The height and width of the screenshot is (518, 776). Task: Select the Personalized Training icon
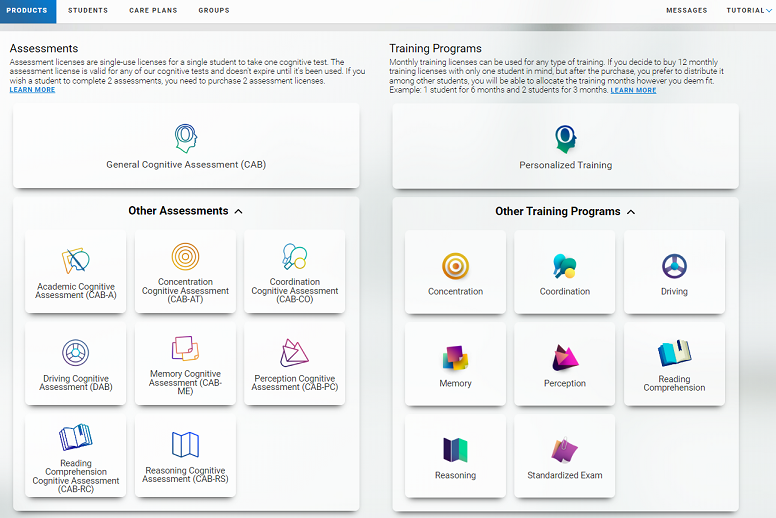pyautogui.click(x=565, y=138)
